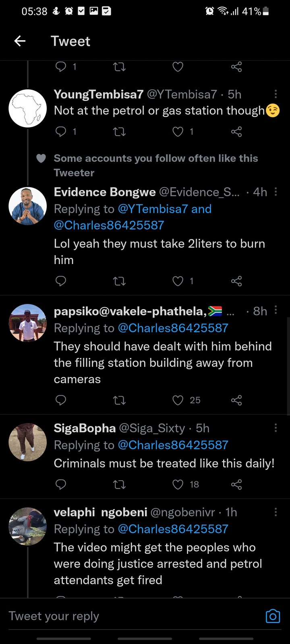View Evidence Bongwe's profile picture
Screen dimensions: 290x644
(x=28, y=206)
